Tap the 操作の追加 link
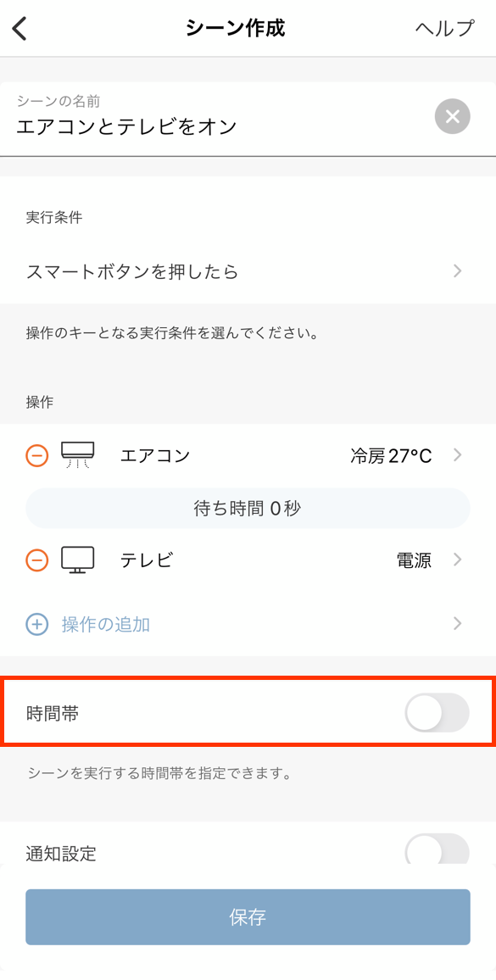This screenshot has width=496, height=980. 106,624
